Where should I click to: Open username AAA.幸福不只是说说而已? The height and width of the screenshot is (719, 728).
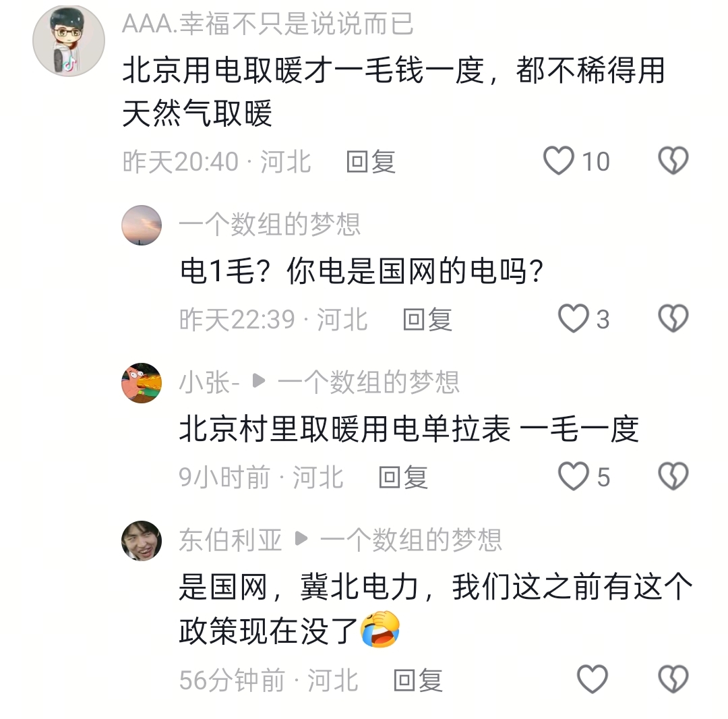(x=267, y=24)
